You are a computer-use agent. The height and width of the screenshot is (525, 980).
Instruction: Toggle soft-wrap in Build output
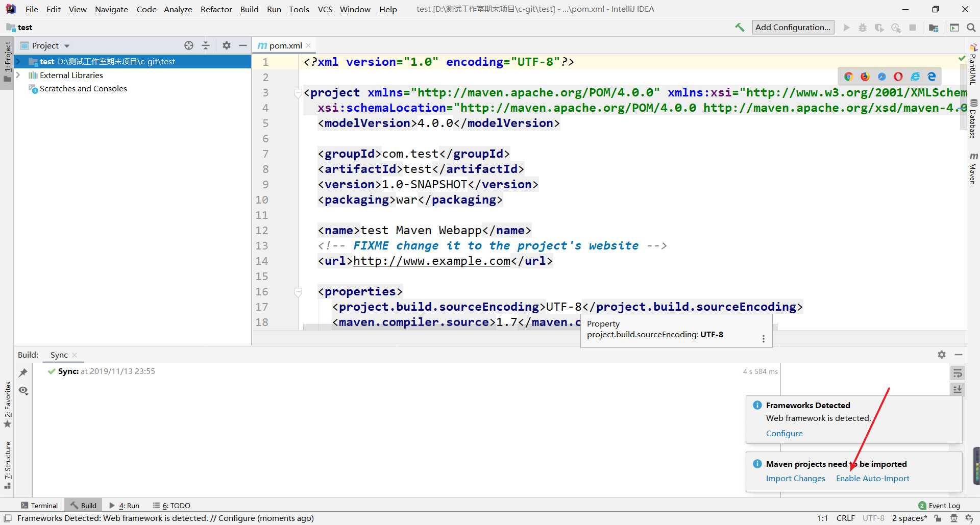pos(958,373)
